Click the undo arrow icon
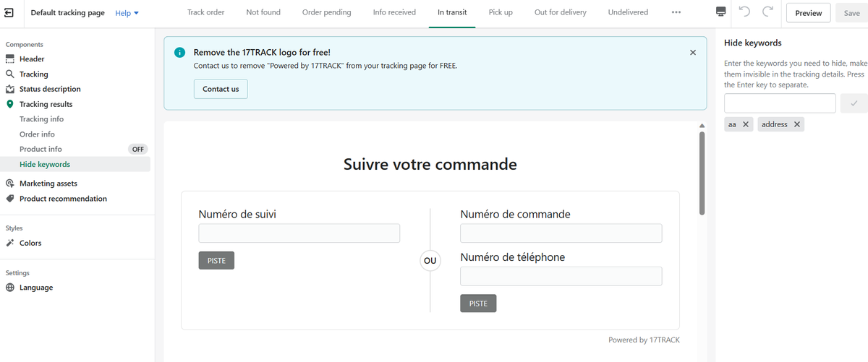The height and width of the screenshot is (362, 868). click(745, 12)
